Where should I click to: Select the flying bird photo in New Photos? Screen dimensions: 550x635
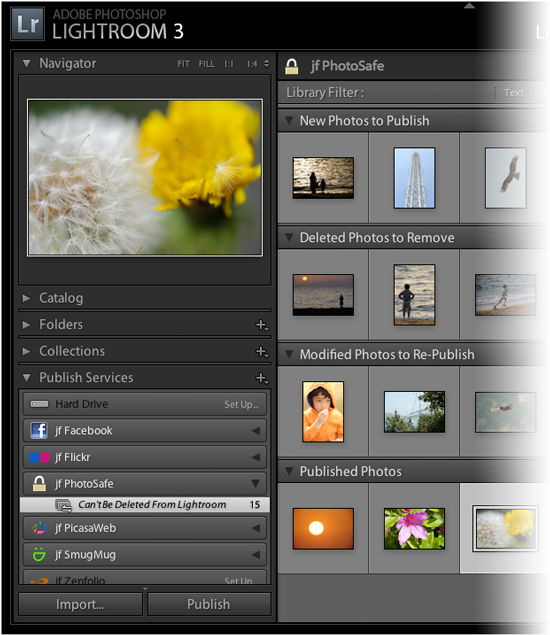(x=506, y=178)
